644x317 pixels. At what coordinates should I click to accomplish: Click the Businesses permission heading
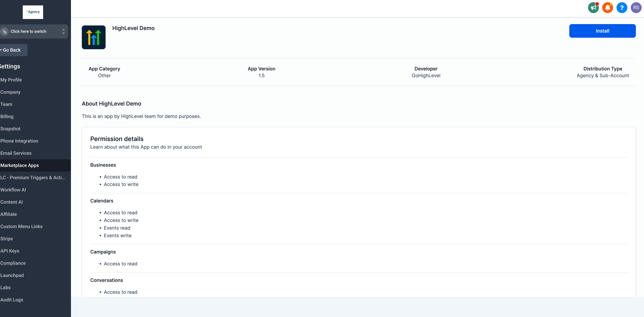pos(103,165)
